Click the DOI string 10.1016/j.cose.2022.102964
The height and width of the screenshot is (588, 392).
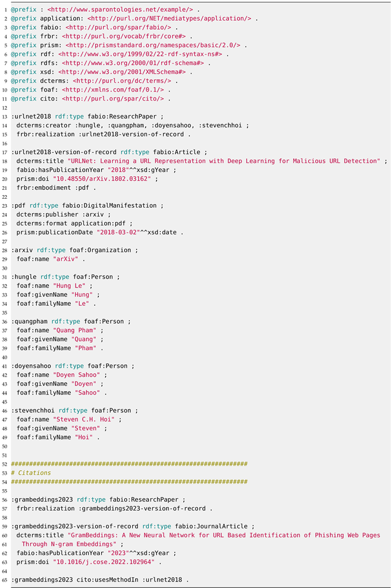point(107,561)
